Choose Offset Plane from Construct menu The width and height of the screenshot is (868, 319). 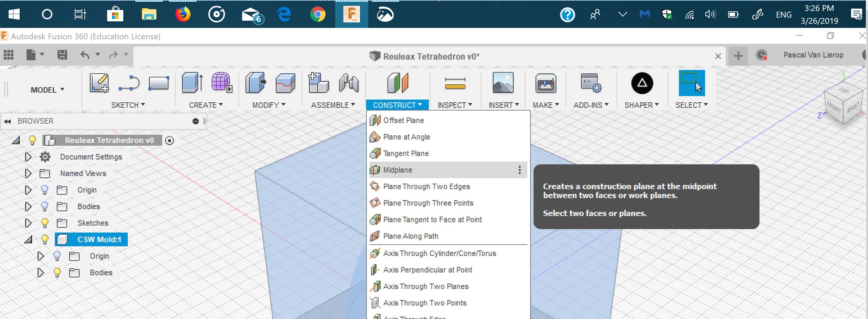[448, 120]
